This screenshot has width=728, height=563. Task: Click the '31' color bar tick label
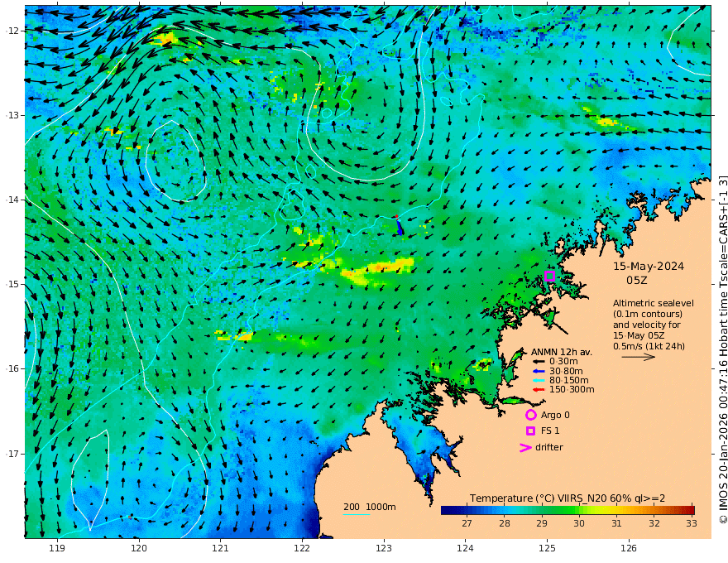[x=616, y=523]
